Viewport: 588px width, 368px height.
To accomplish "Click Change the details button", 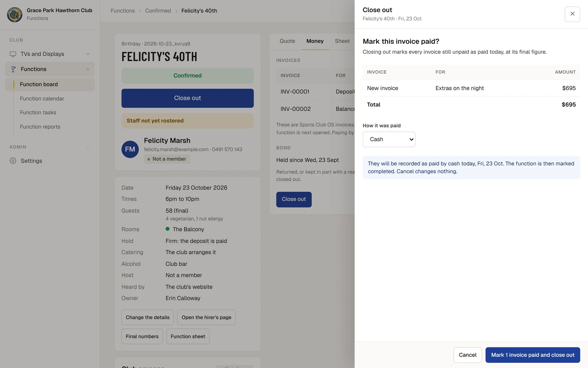I will [147, 318].
